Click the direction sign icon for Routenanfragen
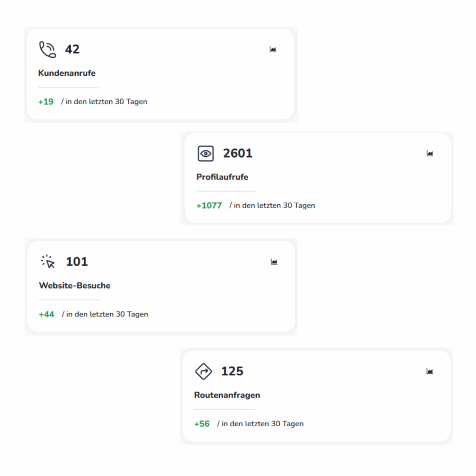The height and width of the screenshot is (476, 476). click(x=203, y=371)
